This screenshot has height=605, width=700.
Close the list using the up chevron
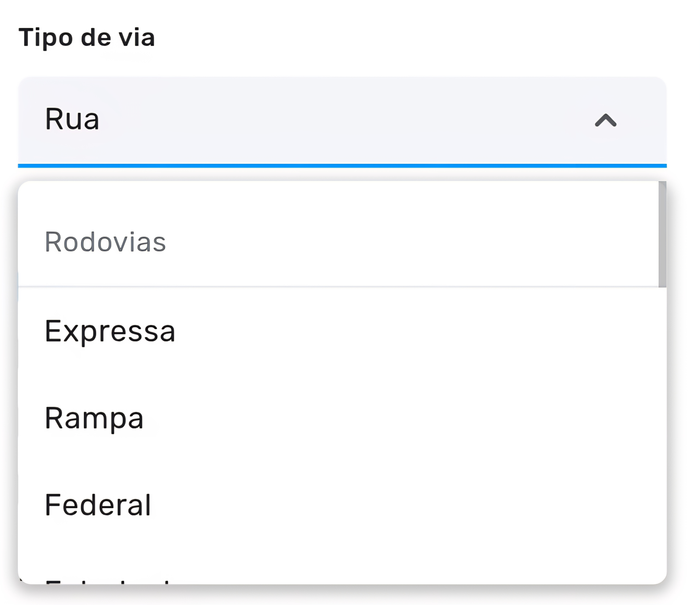605,120
